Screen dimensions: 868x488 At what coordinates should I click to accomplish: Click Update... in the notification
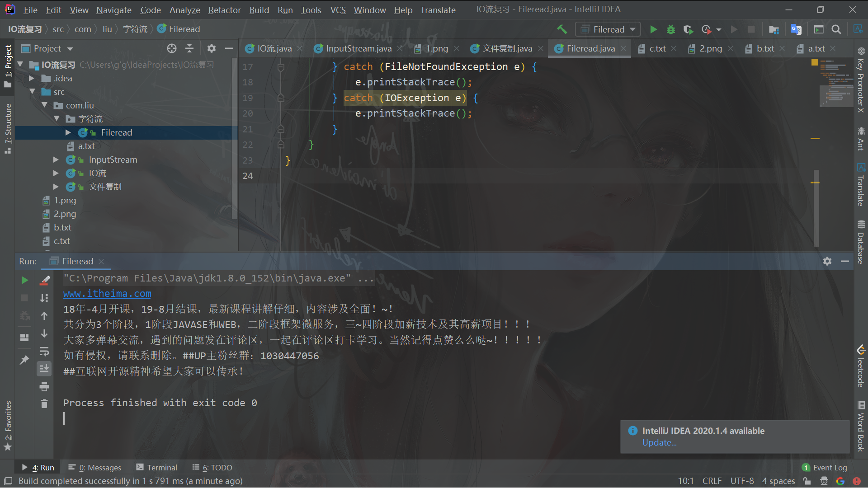tap(659, 442)
